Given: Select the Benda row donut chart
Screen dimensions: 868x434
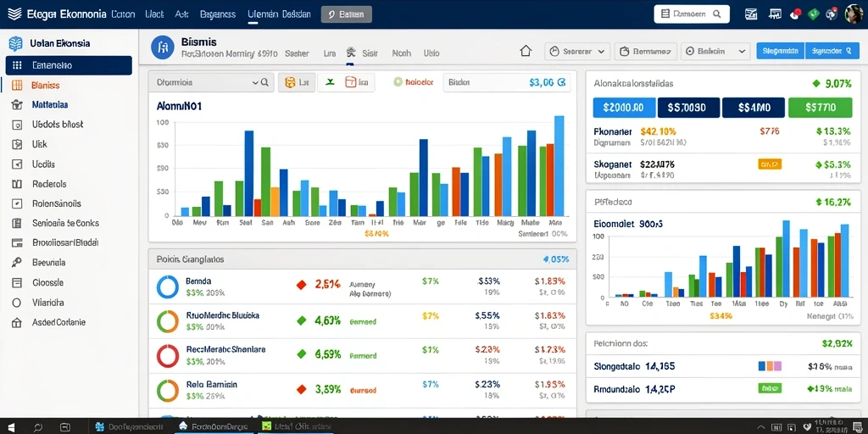Looking at the screenshot, I should pyautogui.click(x=167, y=287).
